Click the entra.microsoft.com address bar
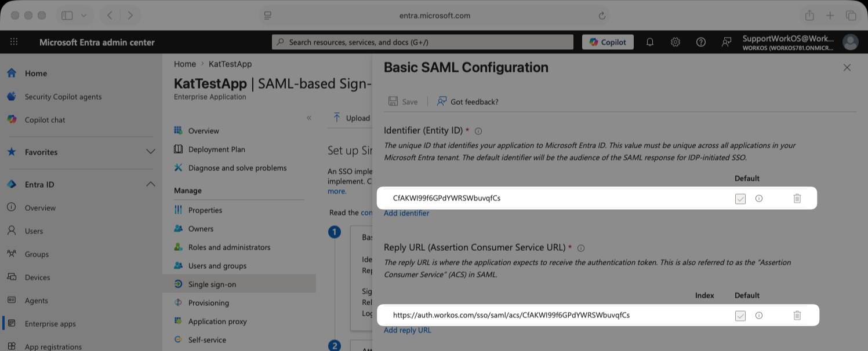 tap(434, 16)
